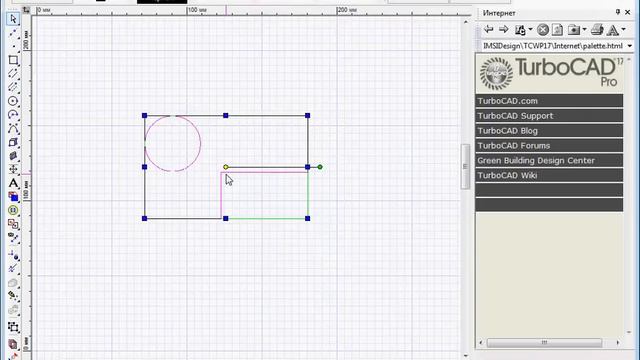Click the text size 'A' icon

pos(613,30)
